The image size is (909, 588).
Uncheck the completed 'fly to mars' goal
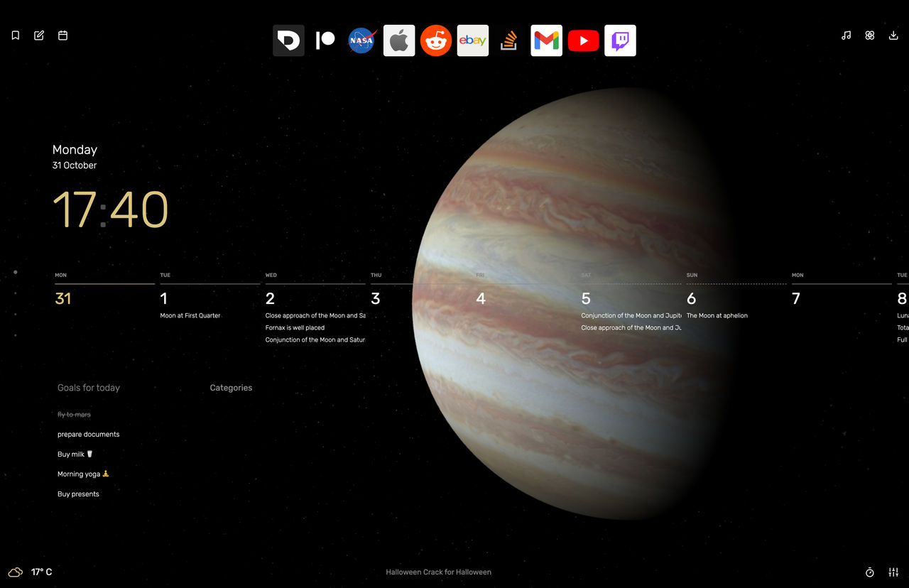coord(73,414)
